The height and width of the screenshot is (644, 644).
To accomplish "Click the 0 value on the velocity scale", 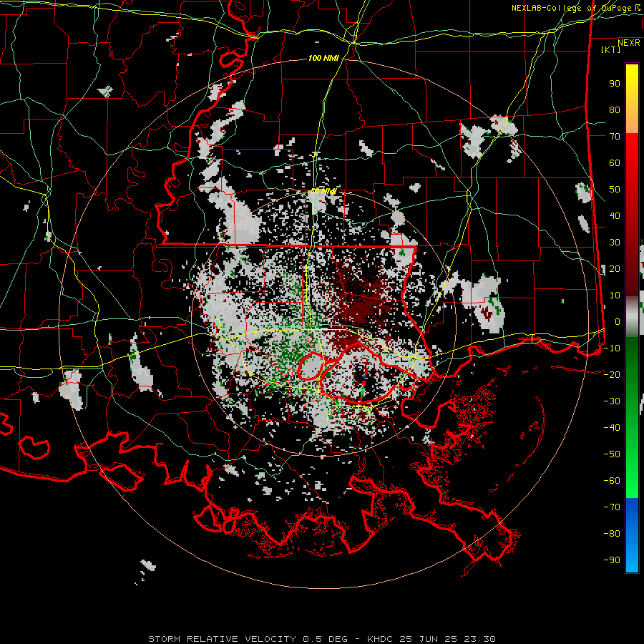I will pyautogui.click(x=618, y=322).
